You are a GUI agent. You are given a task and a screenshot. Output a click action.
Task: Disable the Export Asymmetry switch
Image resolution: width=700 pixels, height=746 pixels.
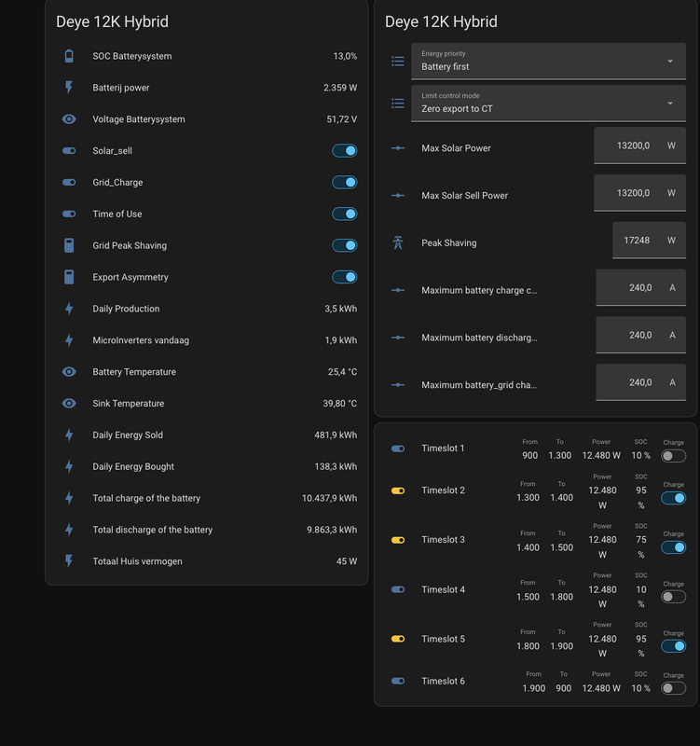345,277
